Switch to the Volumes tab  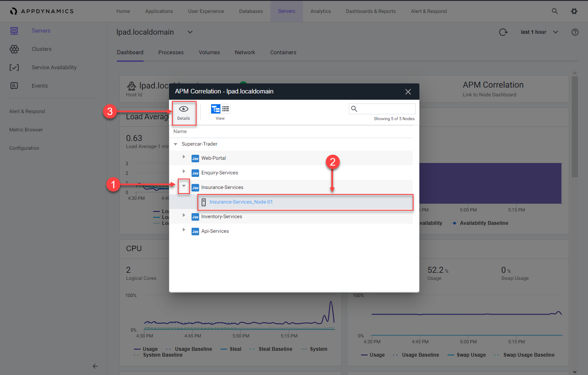coord(209,53)
